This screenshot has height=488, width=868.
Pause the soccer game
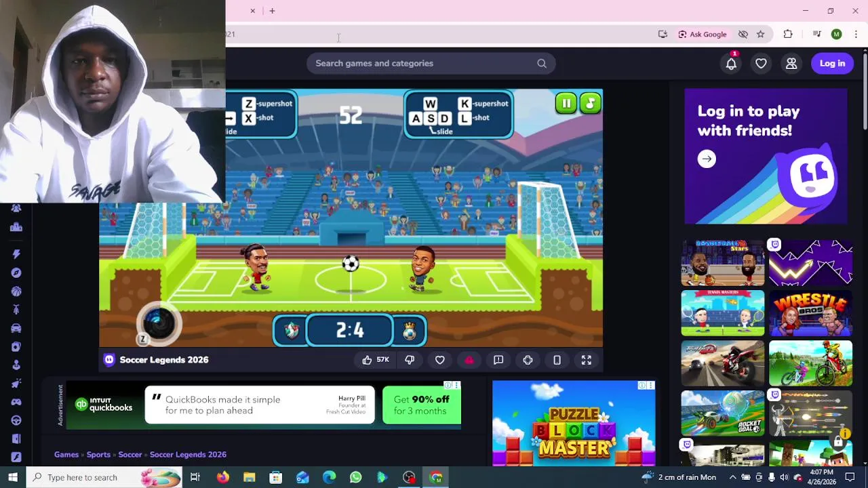pos(566,103)
